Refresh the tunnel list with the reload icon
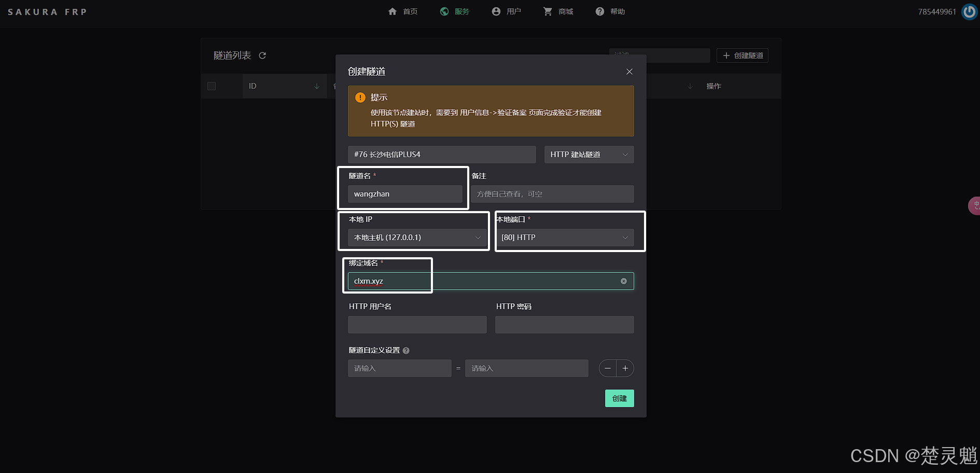 pos(262,55)
